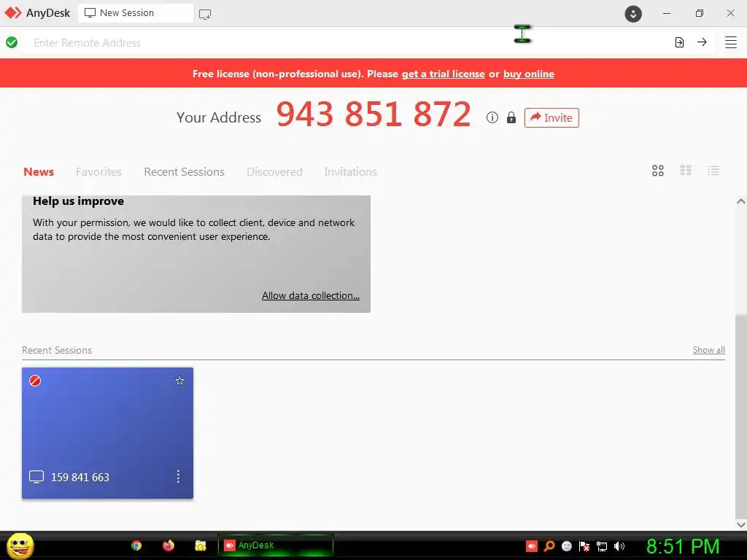Image resolution: width=747 pixels, height=560 pixels.
Task: Open the 159 841 663 session thumbnail
Action: point(108,433)
